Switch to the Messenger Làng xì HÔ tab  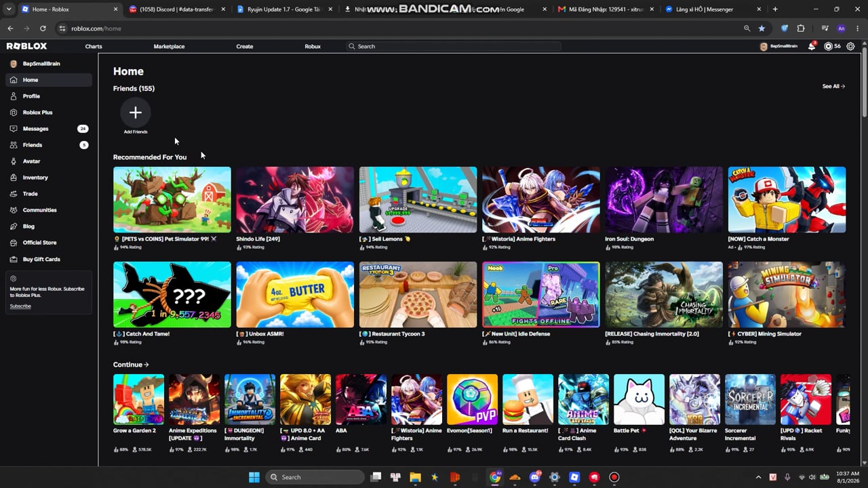click(x=713, y=9)
